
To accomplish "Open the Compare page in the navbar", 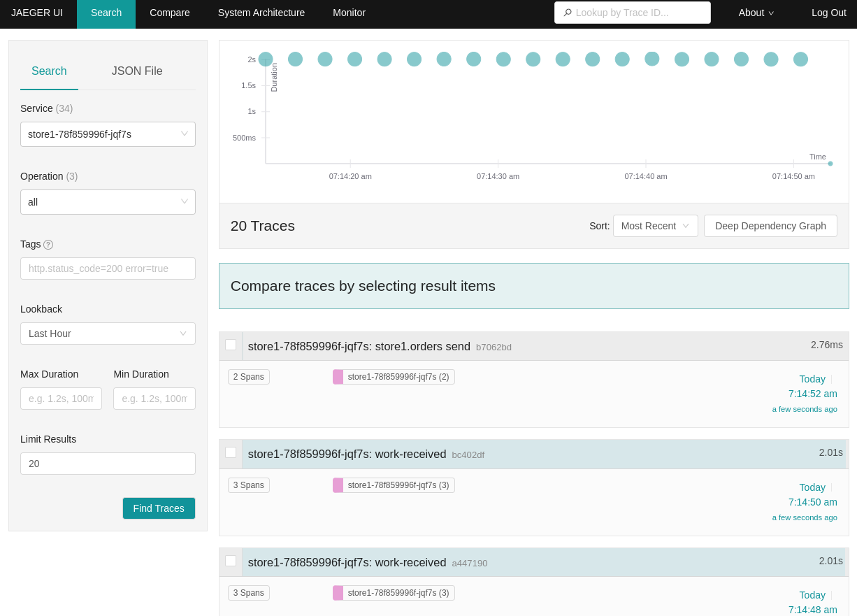I will pyautogui.click(x=170, y=13).
